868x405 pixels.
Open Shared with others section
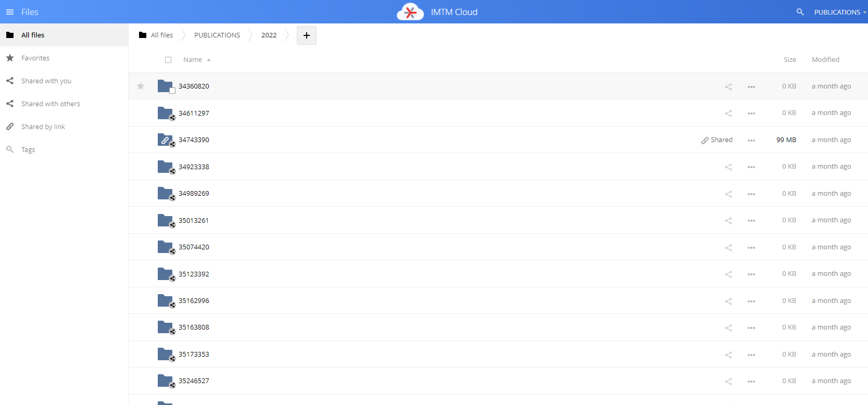click(64, 104)
